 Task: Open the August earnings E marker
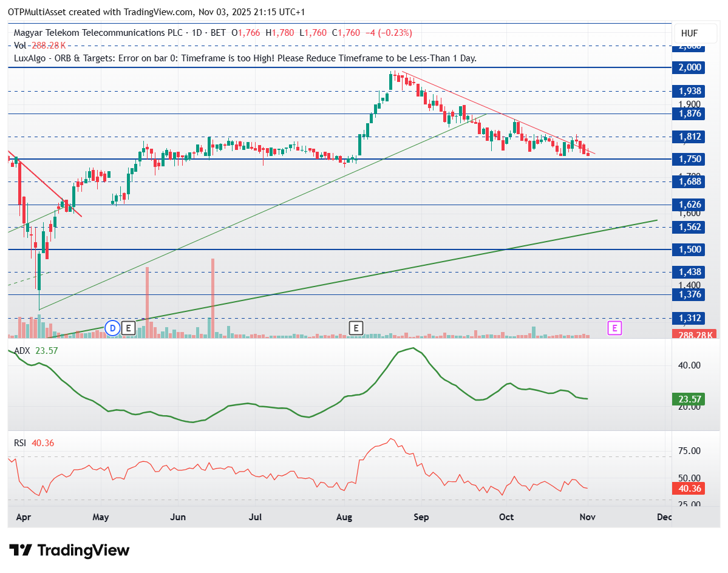(356, 328)
